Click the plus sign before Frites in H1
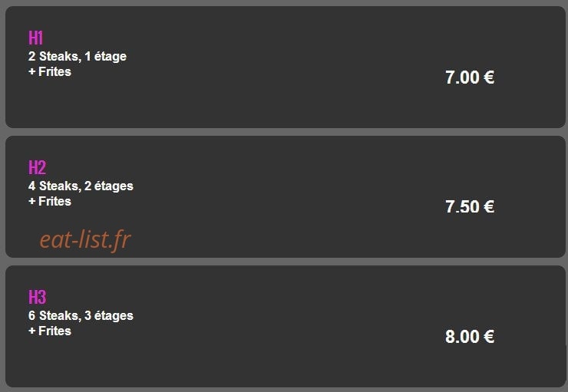Image resolution: width=568 pixels, height=392 pixels. (32, 71)
